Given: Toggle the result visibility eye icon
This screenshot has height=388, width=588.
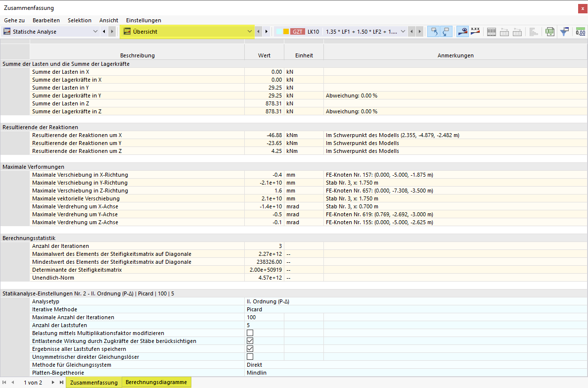Looking at the screenshot, I should 463,32.
